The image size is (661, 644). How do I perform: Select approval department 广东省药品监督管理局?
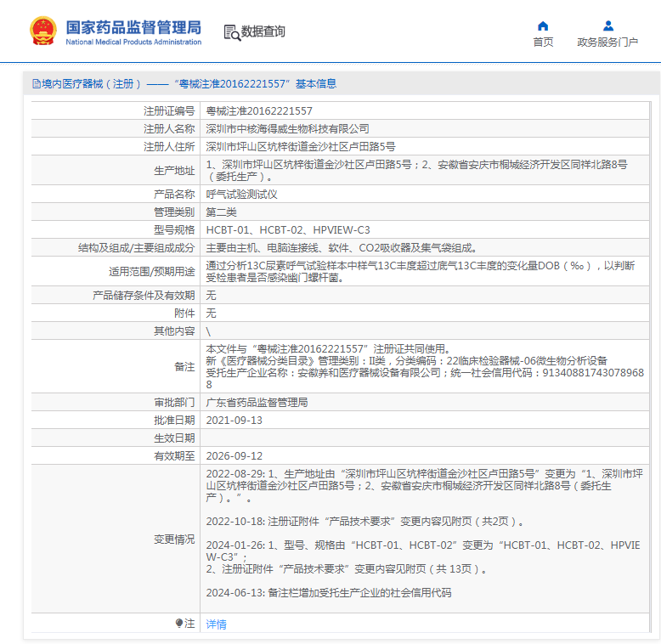(x=257, y=403)
